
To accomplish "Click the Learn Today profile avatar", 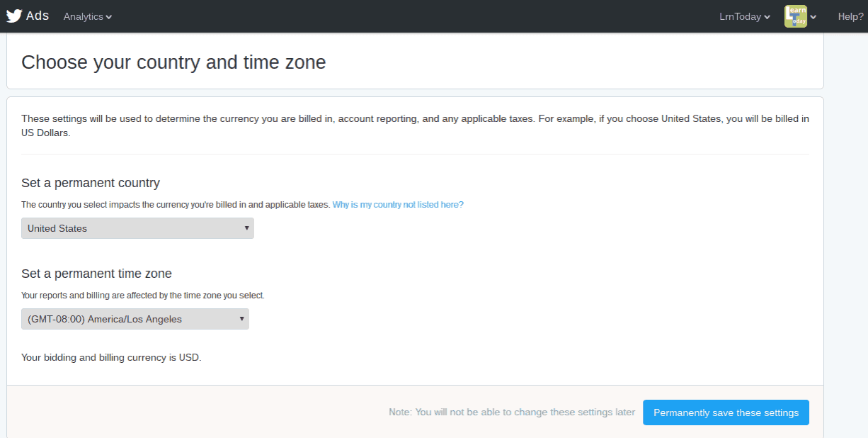I will [x=795, y=16].
